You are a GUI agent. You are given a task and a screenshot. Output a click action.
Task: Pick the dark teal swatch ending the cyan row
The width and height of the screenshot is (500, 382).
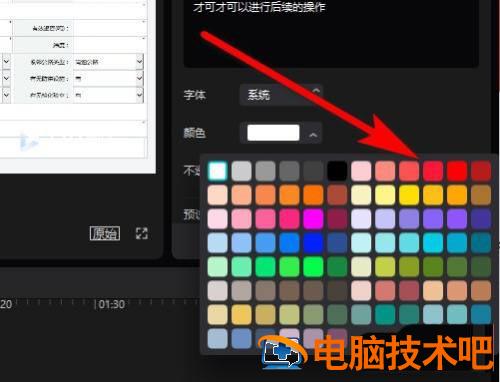(x=481, y=243)
